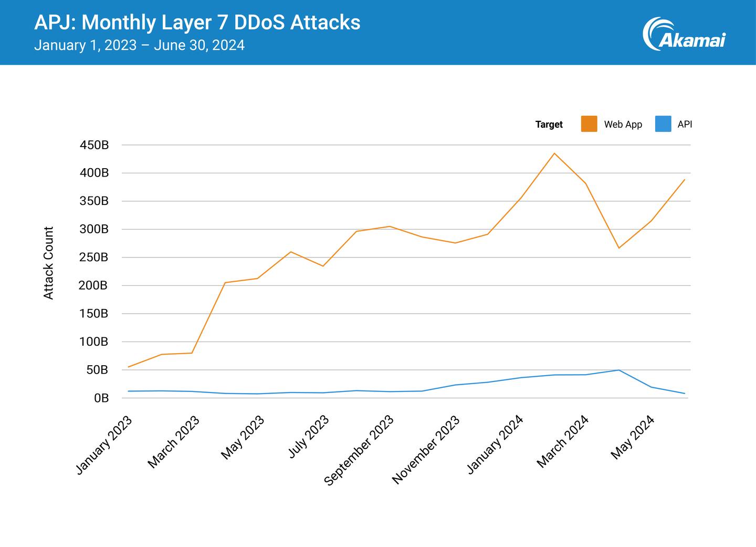Click the chart title APJ: Monthly Layer 7 DDoS Attacks
Viewport: 756px width, 547px height.
(x=197, y=23)
